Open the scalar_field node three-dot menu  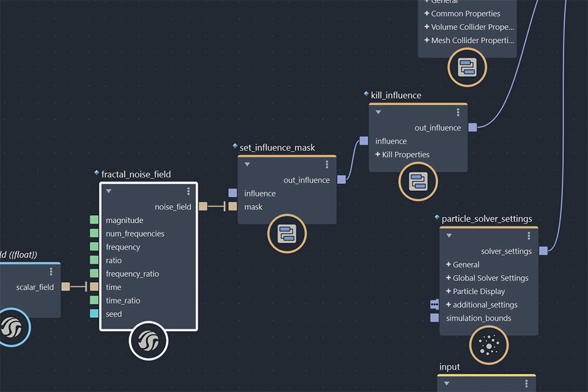pyautogui.click(x=51, y=272)
